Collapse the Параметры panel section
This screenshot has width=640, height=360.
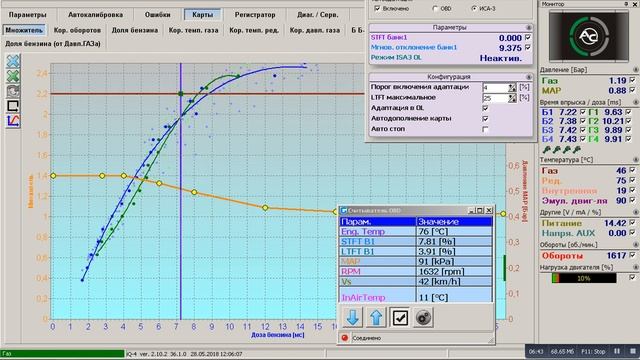coord(529,27)
